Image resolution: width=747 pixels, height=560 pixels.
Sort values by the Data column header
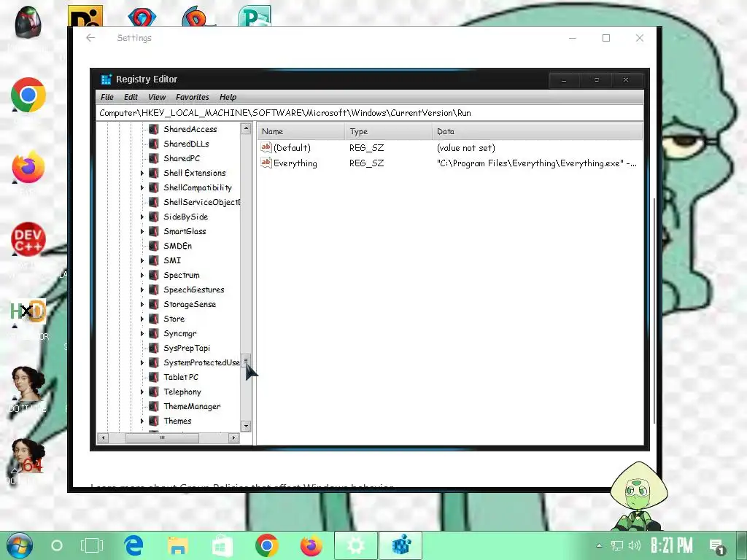[538, 131]
